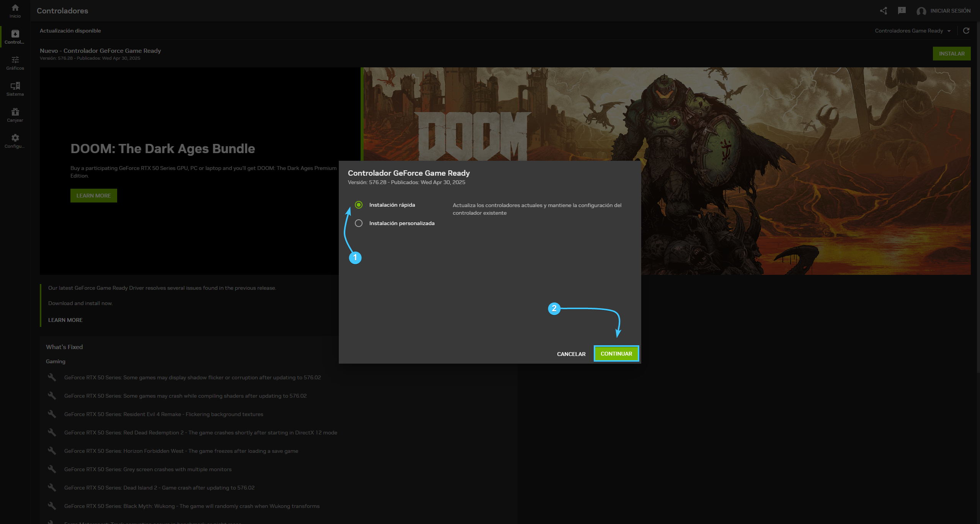Click 'Download and install now.' text
Viewport: 980px width, 524px height.
click(x=80, y=303)
